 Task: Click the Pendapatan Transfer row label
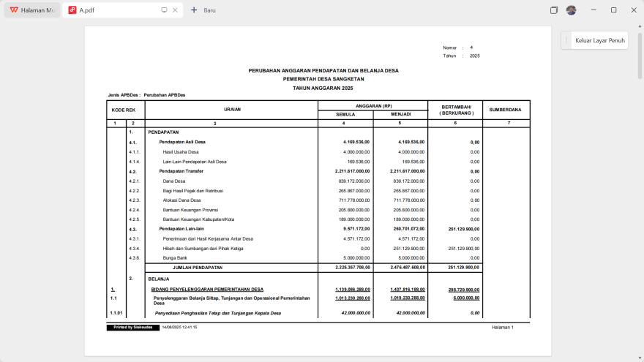tap(181, 171)
